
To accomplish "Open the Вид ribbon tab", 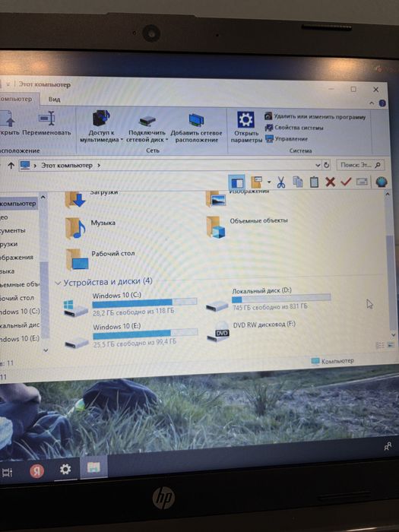I will (54, 100).
